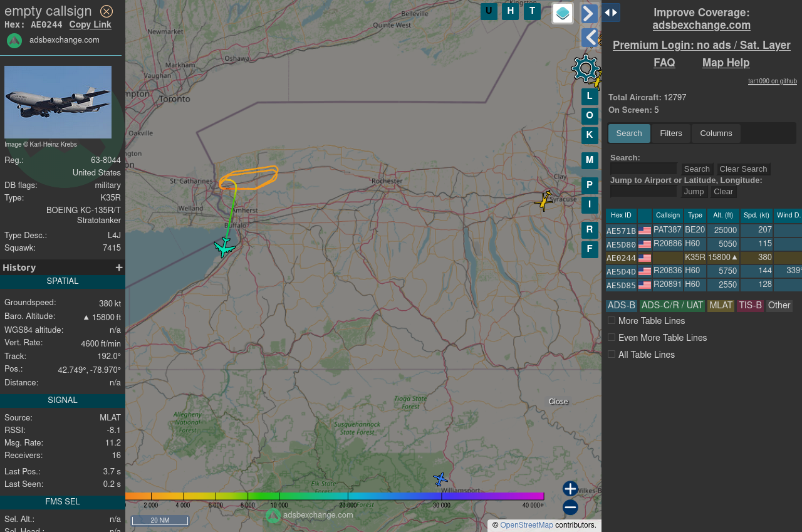Toggle the sidebar width double-arrow button

(x=611, y=13)
